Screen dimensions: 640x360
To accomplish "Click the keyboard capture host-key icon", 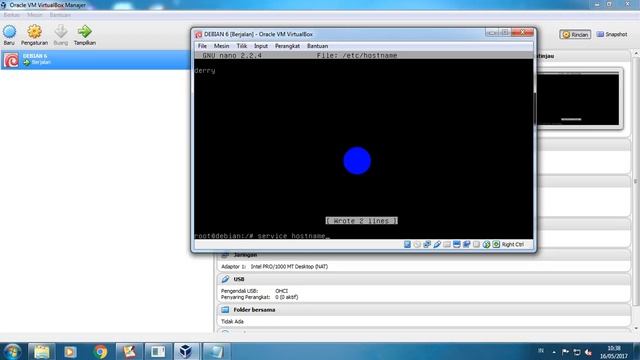I will pyautogui.click(x=496, y=244).
